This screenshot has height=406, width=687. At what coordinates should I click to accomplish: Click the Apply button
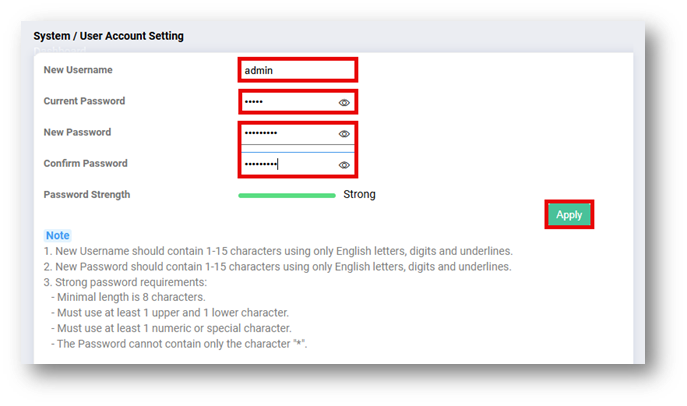569,215
